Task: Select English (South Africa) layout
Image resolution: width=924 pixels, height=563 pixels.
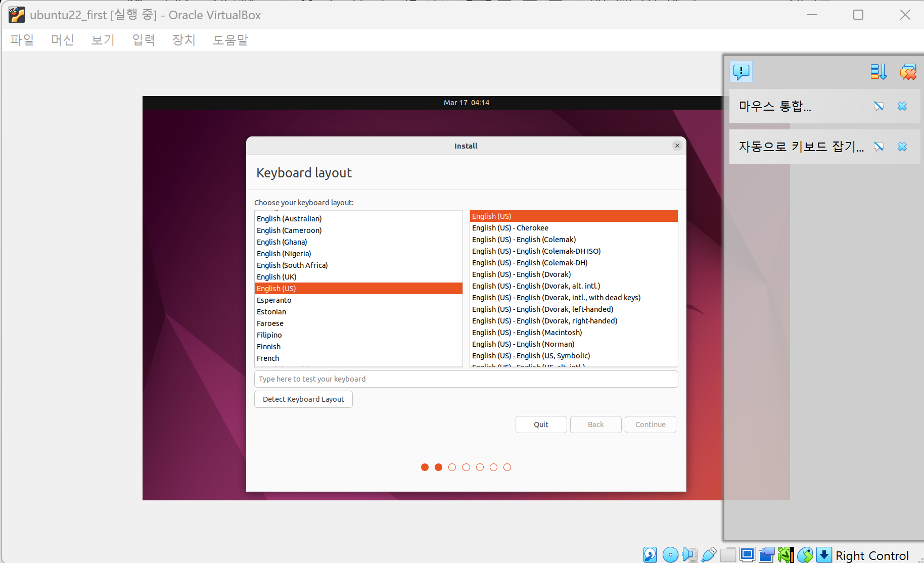Action: tap(358, 265)
